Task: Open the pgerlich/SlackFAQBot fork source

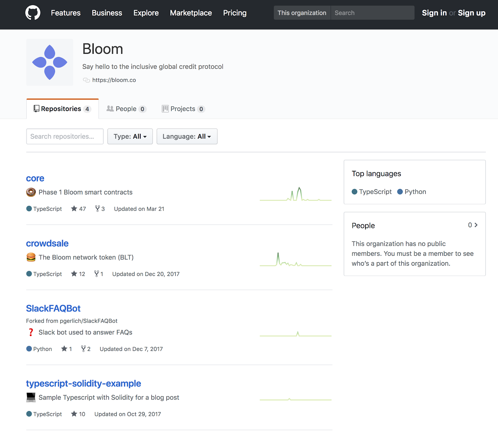Action: coord(89,321)
